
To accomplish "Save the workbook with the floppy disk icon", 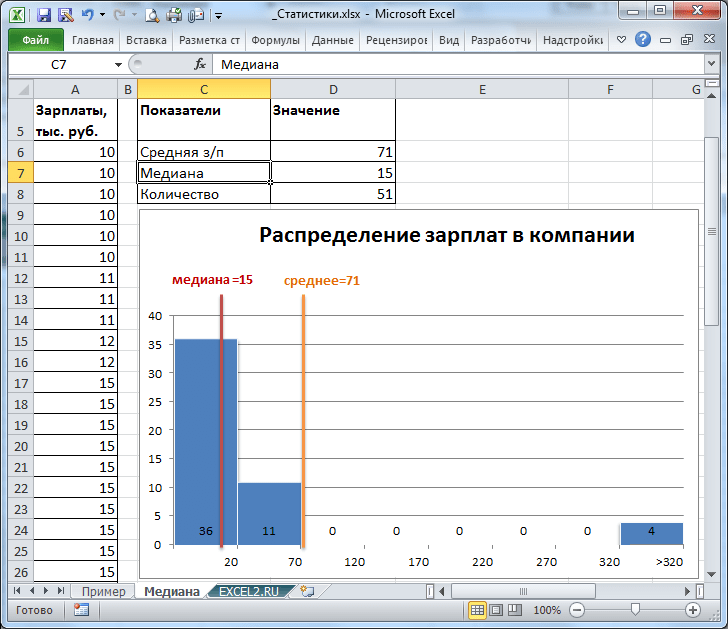I will [44, 15].
